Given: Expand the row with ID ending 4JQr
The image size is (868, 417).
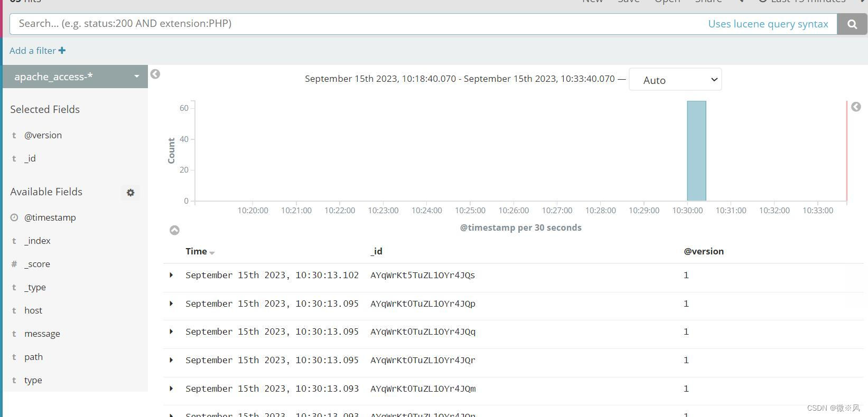Looking at the screenshot, I should (171, 360).
